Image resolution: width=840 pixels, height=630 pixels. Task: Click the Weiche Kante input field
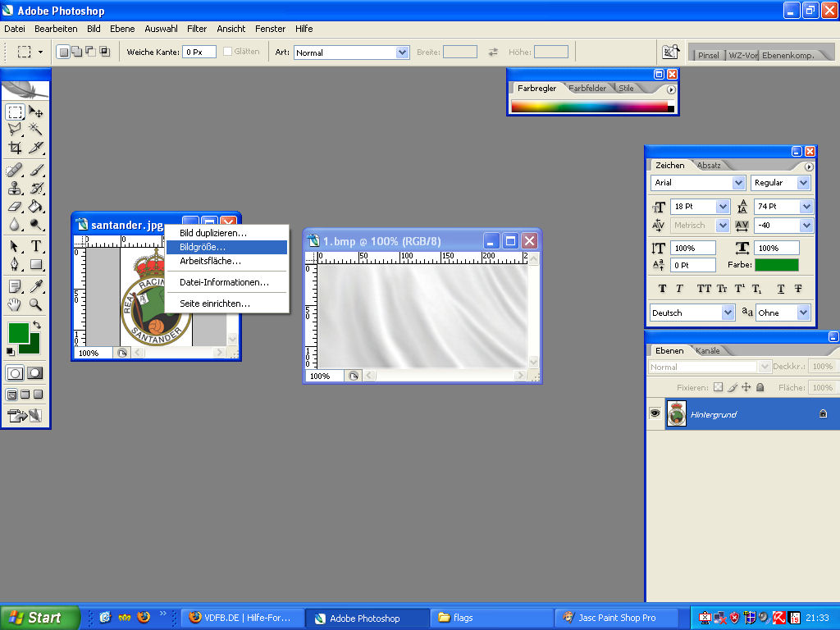199,52
